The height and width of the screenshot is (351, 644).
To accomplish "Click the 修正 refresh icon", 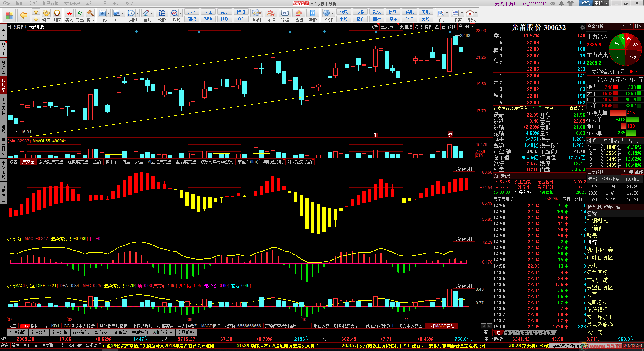I will [46, 13].
